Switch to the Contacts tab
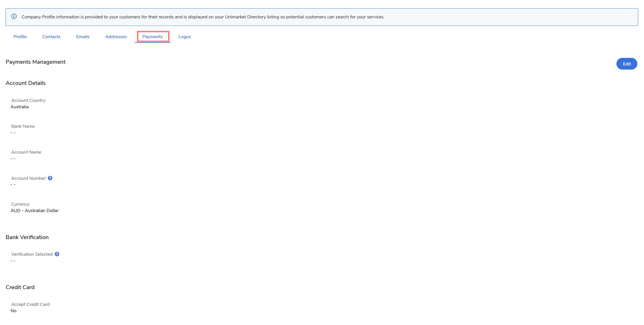The width and height of the screenshot is (644, 325). tap(51, 37)
